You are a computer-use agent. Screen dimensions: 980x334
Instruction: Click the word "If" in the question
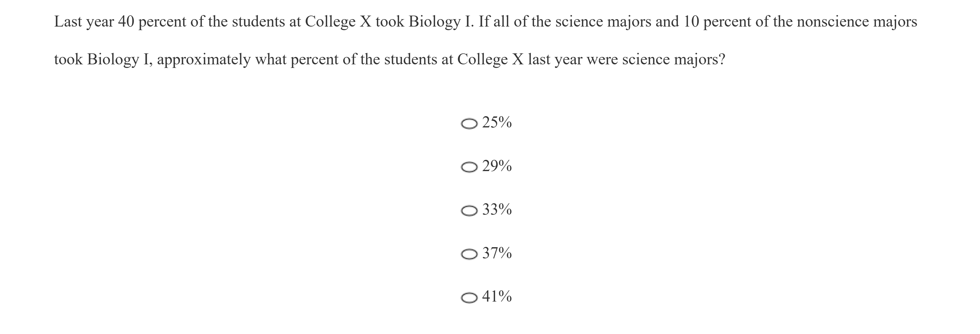pos(484,22)
